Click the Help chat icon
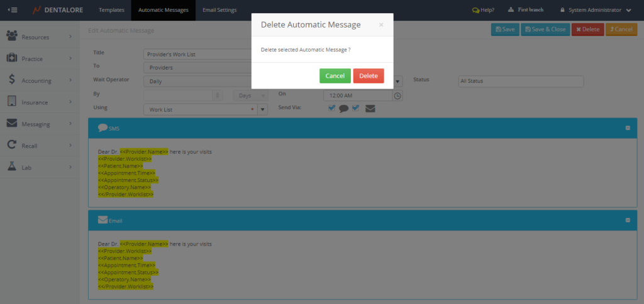 coord(476,10)
